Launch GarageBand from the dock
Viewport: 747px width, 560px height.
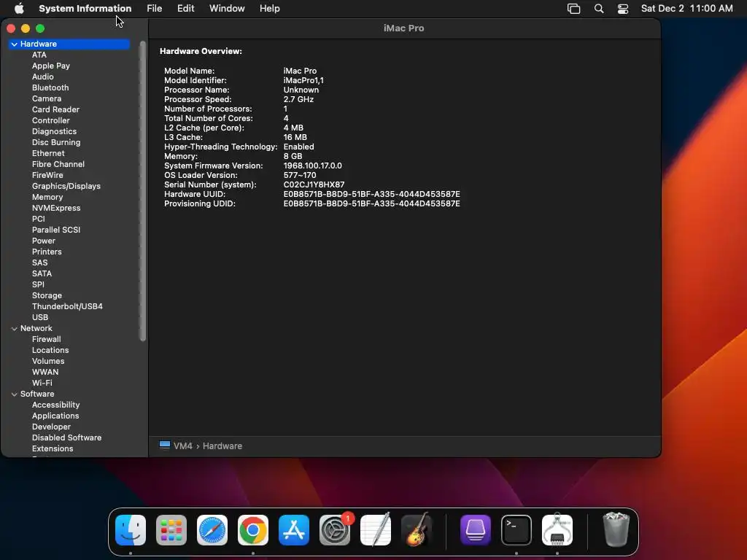(x=417, y=530)
